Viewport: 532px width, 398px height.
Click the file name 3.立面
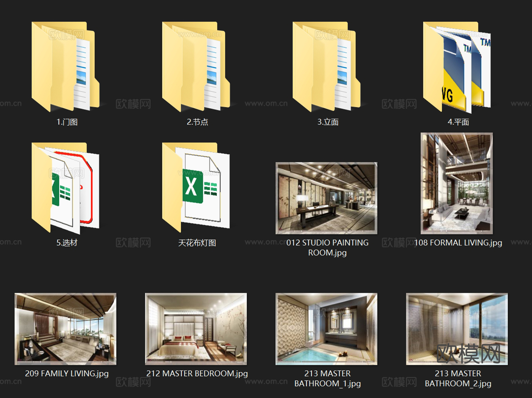(x=328, y=122)
